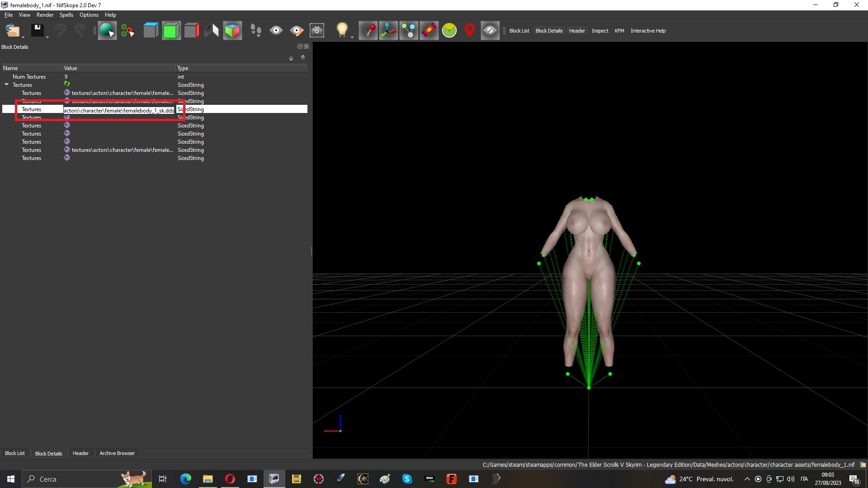868x488 pixels.
Task: Switch to the Archive Browser tab
Action: coord(117,453)
